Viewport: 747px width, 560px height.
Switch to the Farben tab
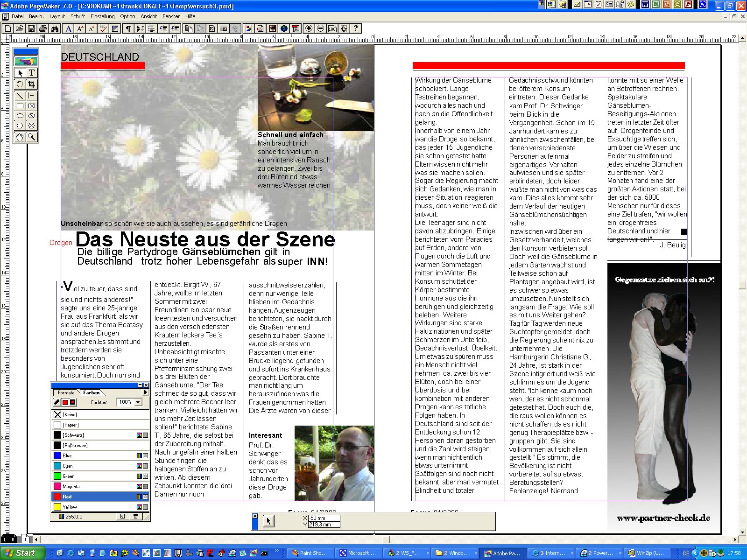tap(92, 392)
